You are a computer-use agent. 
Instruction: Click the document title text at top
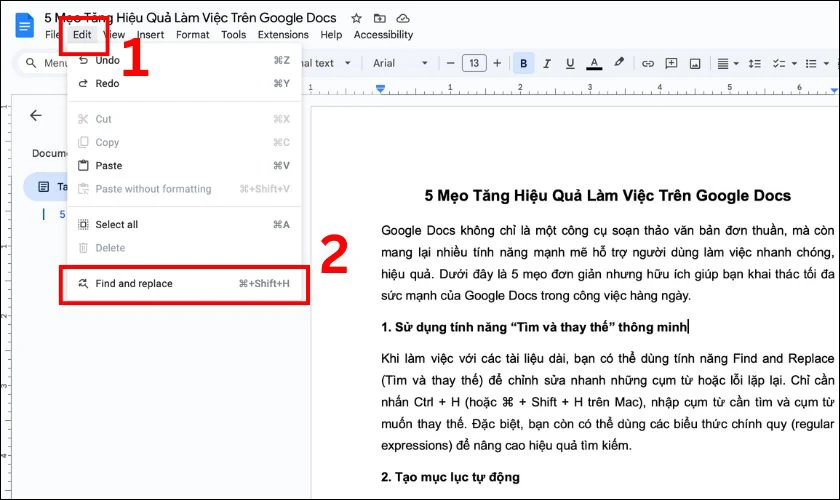click(190, 18)
